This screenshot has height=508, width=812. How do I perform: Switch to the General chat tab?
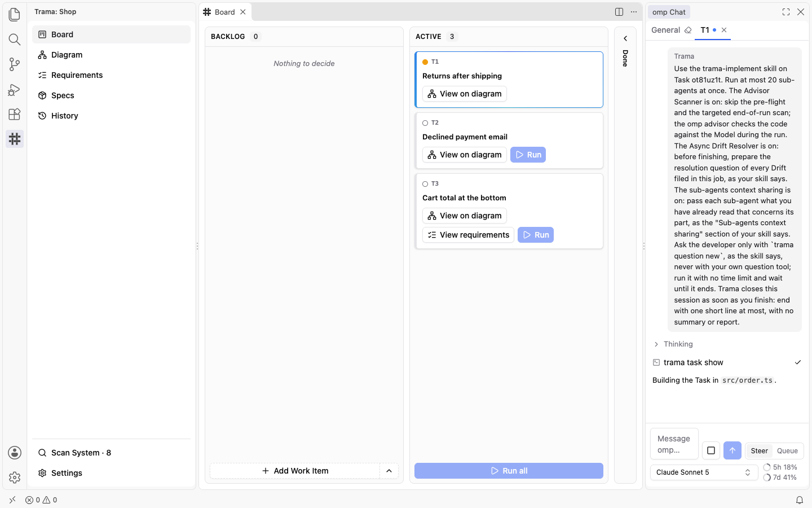click(665, 30)
